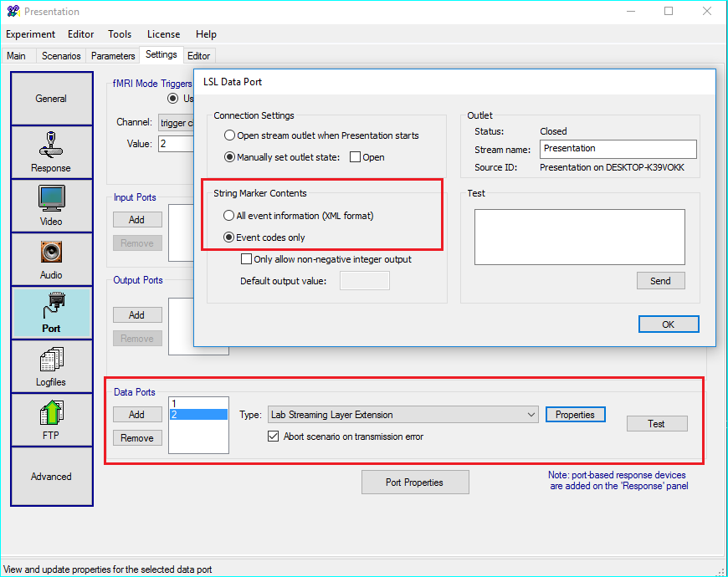Select 'Open stream outlet when Presentation starts'
Viewport: 728px width, 577px height.
[229, 135]
